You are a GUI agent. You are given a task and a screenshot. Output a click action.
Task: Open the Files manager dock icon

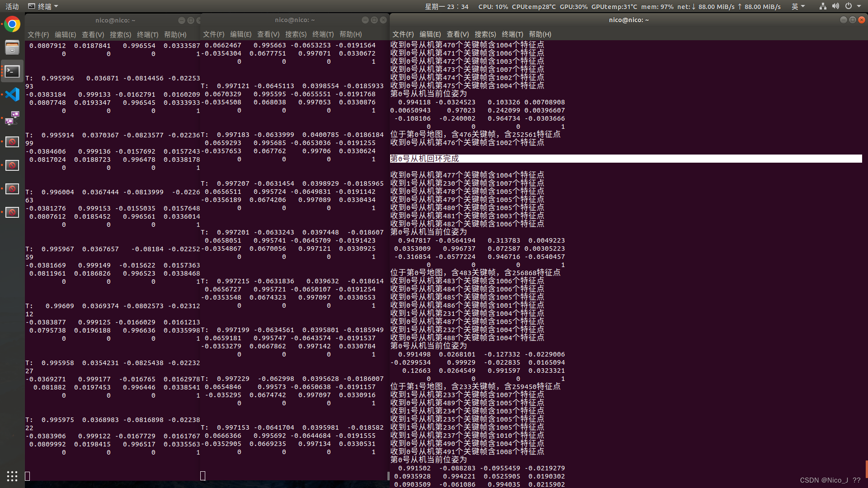tap(12, 47)
